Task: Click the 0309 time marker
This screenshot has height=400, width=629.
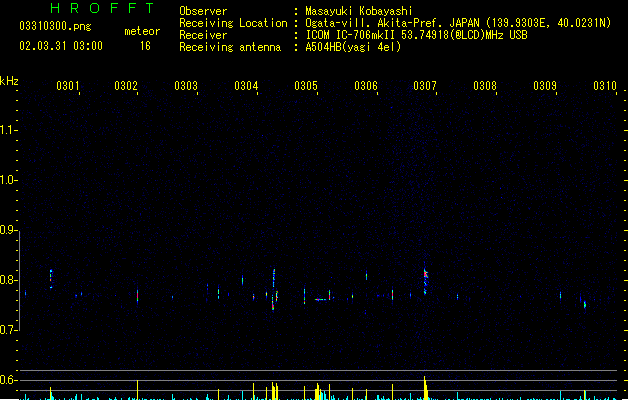Action: (x=545, y=86)
